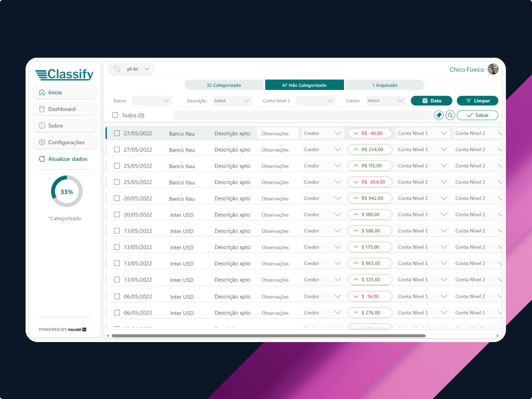
Task: Open the Credor filter Select dropdown
Action: click(x=386, y=101)
